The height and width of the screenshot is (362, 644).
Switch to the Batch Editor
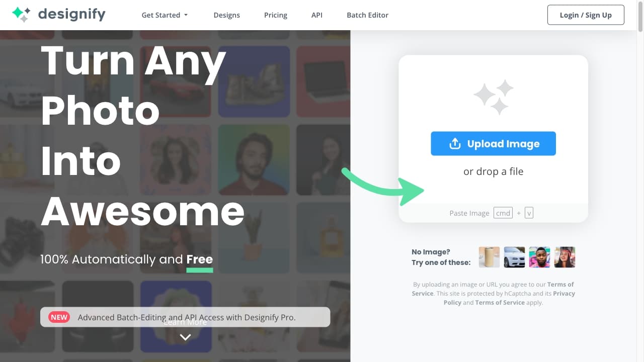pyautogui.click(x=367, y=15)
